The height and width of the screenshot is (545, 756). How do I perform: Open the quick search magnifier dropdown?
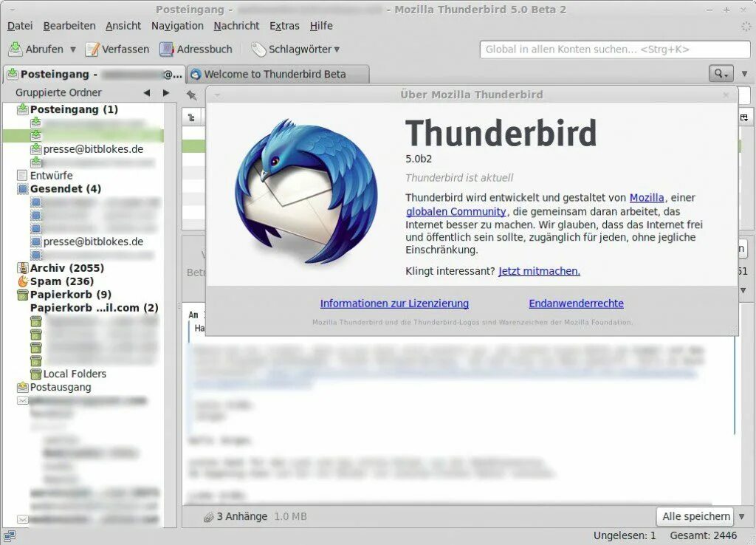click(x=721, y=74)
